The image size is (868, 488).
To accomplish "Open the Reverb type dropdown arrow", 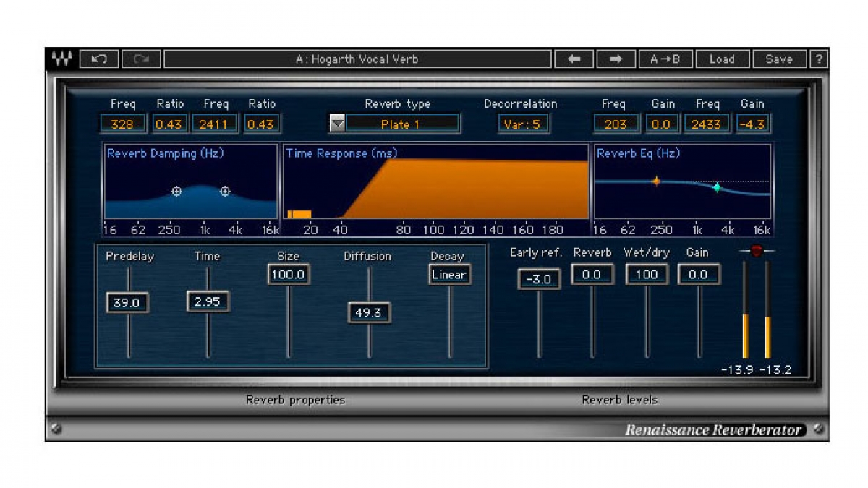I will [x=337, y=124].
